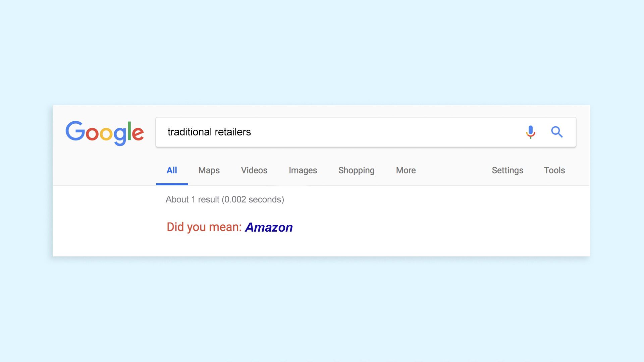
Task: Click the Amazon did you mean link
Action: pos(268,227)
